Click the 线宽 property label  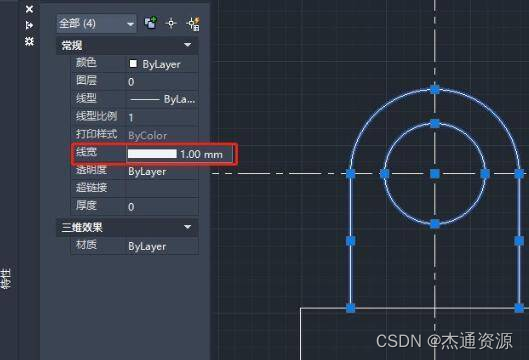click(x=86, y=152)
